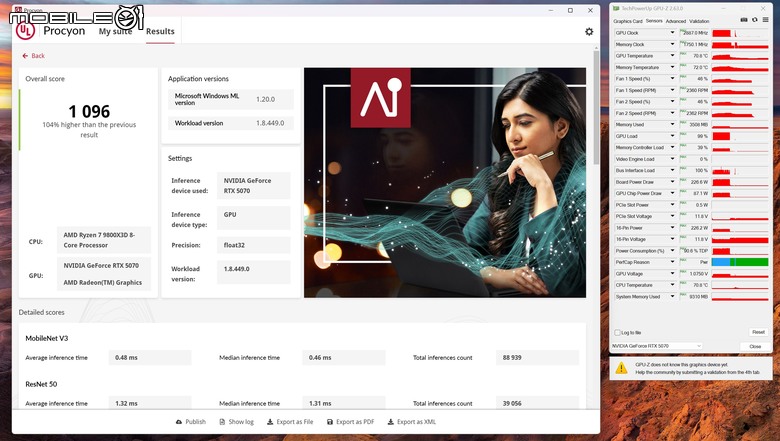
Task: Click the Reset button in GPU-Z
Action: pos(758,332)
